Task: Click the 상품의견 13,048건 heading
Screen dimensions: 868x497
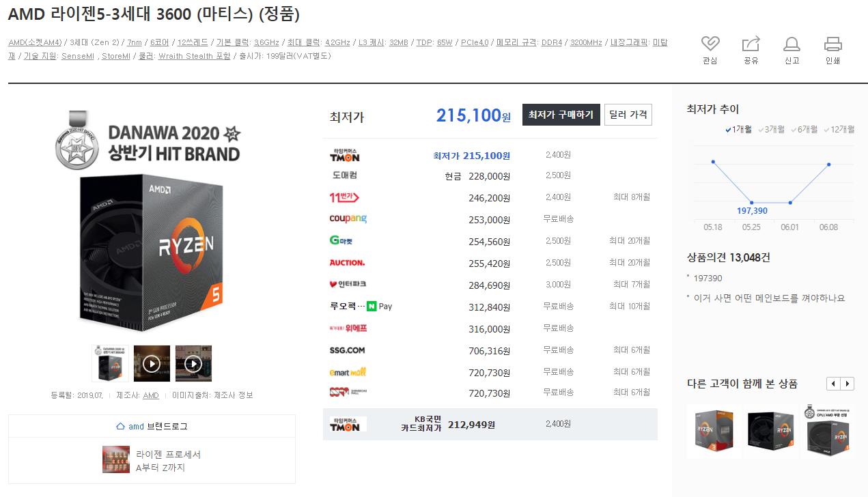Action: coord(729,257)
